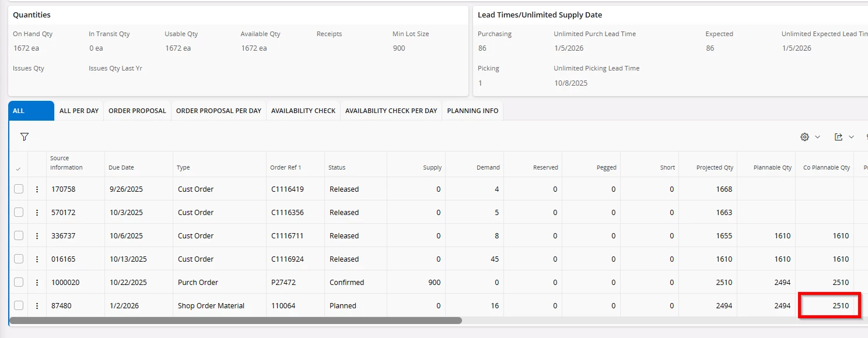Switch to the AVAILABILITY CHECK PER DAY tab
868x338 pixels.
pos(391,111)
